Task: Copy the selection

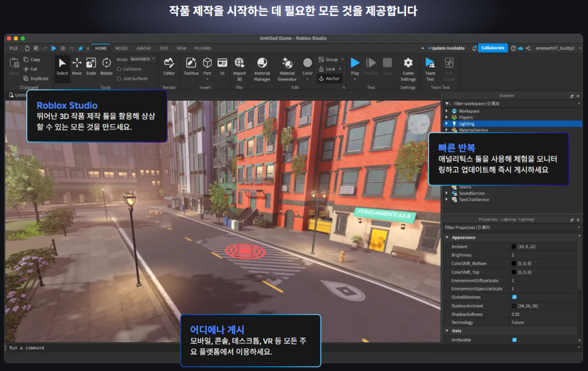Action: [x=32, y=59]
